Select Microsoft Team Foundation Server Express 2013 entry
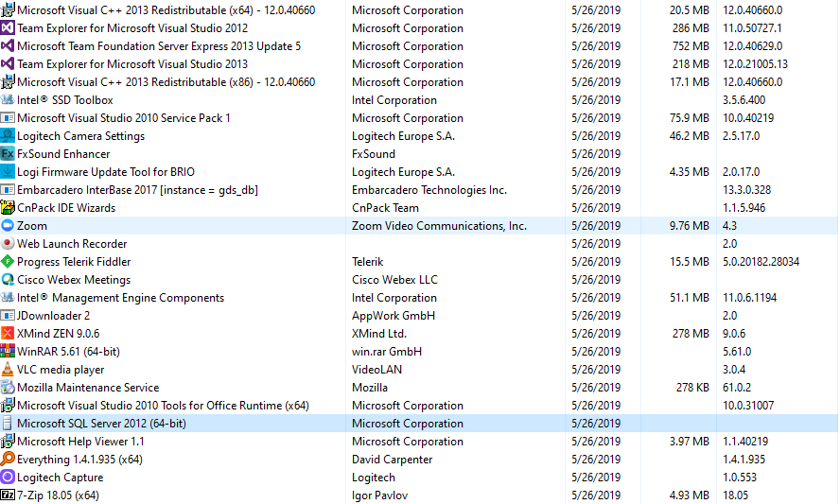Screen dimensions: 840x504 point(159,46)
